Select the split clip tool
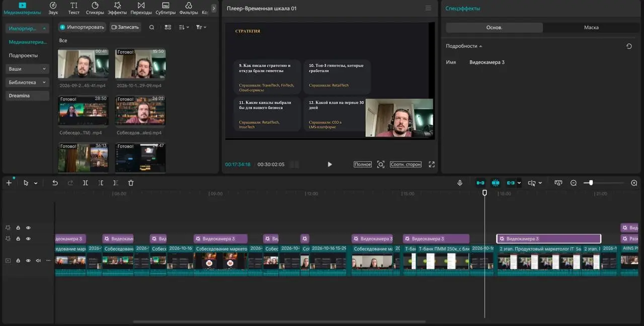This screenshot has height=326, width=644. coord(86,183)
